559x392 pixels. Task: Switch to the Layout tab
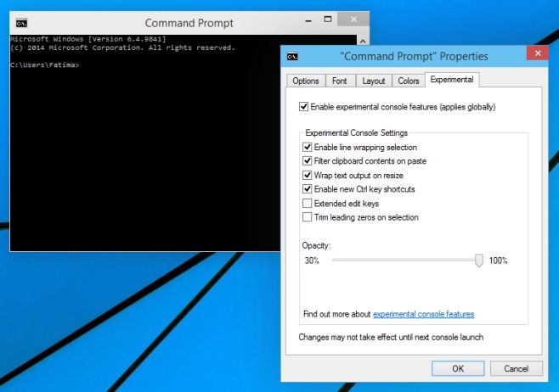tap(374, 81)
